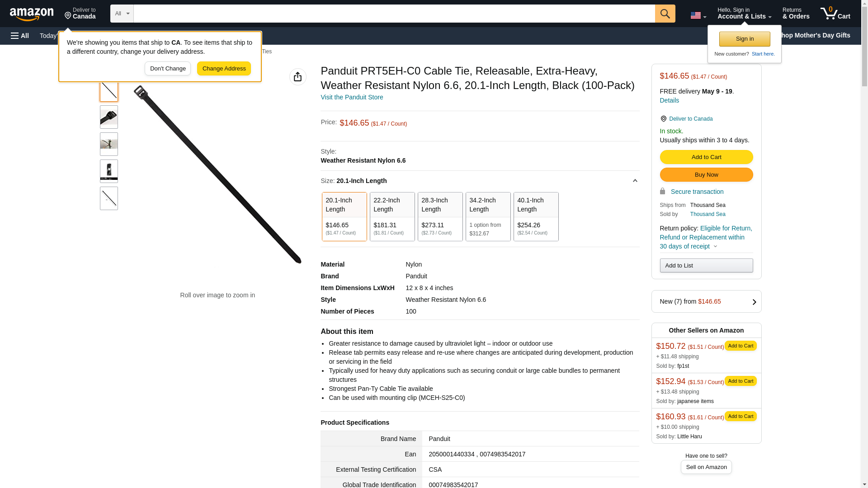Click the US flag language selector
The image size is (868, 488).
click(698, 15)
